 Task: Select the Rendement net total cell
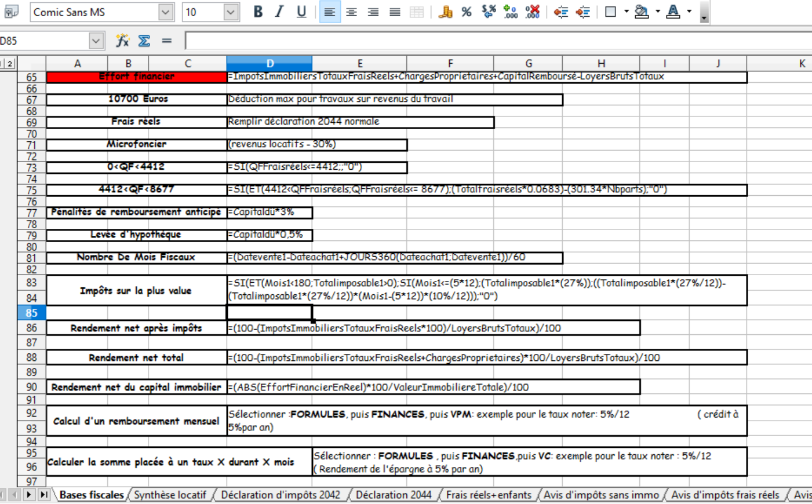[136, 358]
